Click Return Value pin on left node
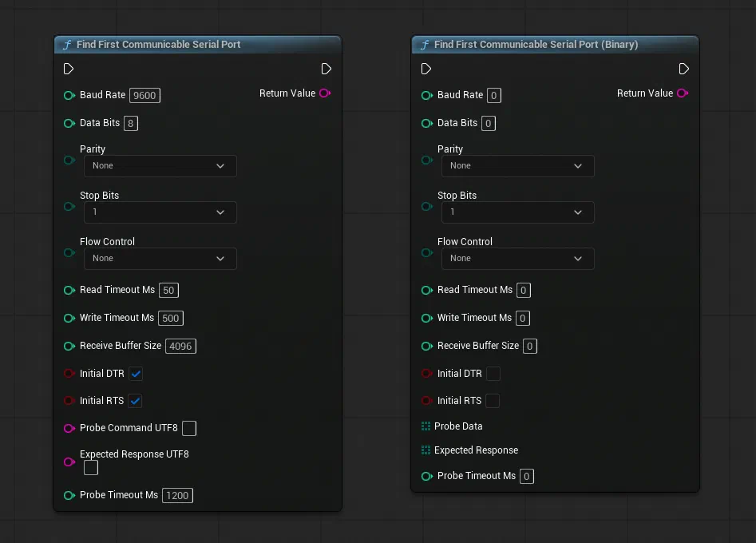Viewport: 756px width, 543px height. [x=325, y=93]
